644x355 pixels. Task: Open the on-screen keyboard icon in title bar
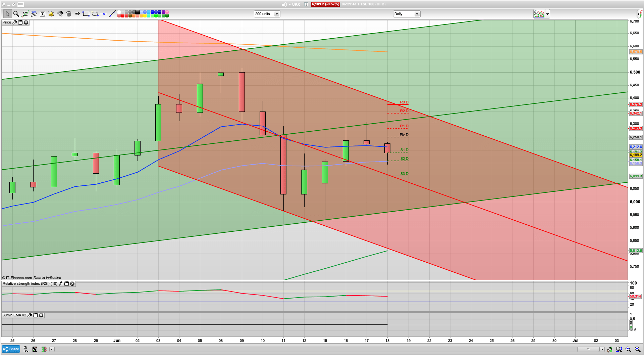coord(21,4)
